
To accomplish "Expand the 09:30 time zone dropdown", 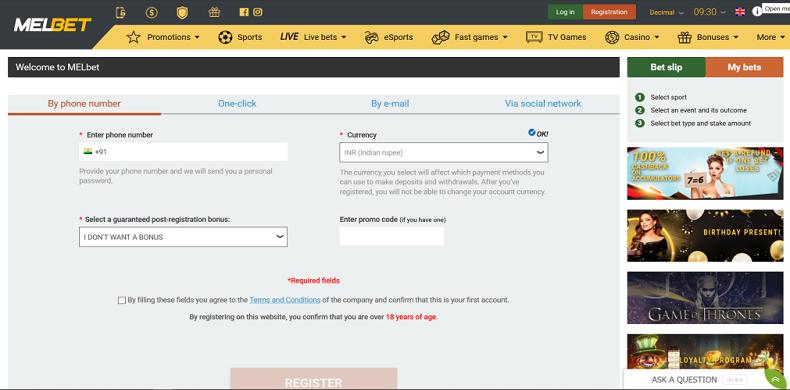I will click(x=710, y=12).
